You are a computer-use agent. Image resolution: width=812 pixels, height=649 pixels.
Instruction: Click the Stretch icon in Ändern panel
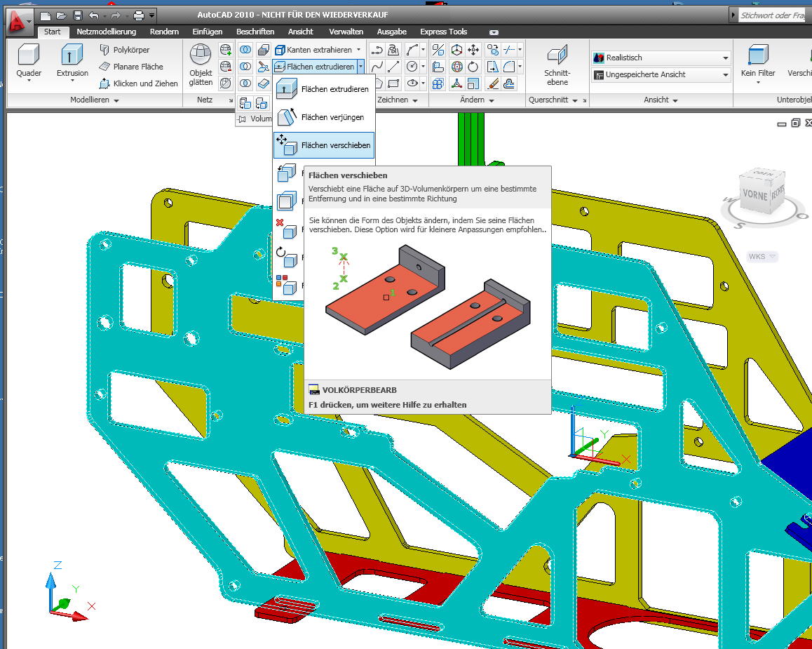pyautogui.click(x=492, y=66)
